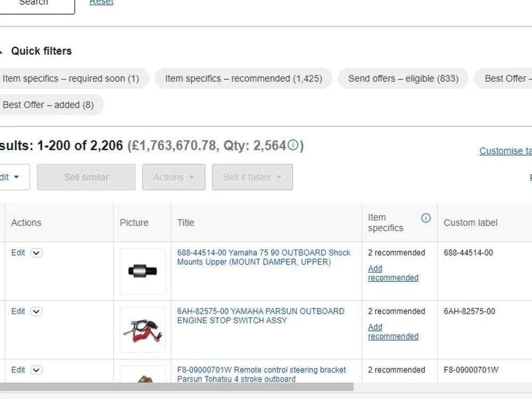532x399 pixels.
Task: Edit the F8-09000701W steering bracket listing
Action: click(x=18, y=370)
